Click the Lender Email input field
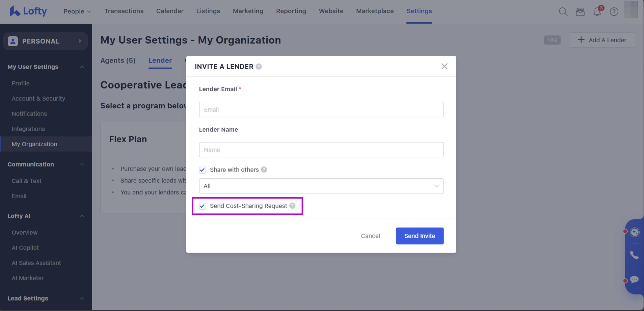This screenshot has height=311, width=644. [321, 110]
